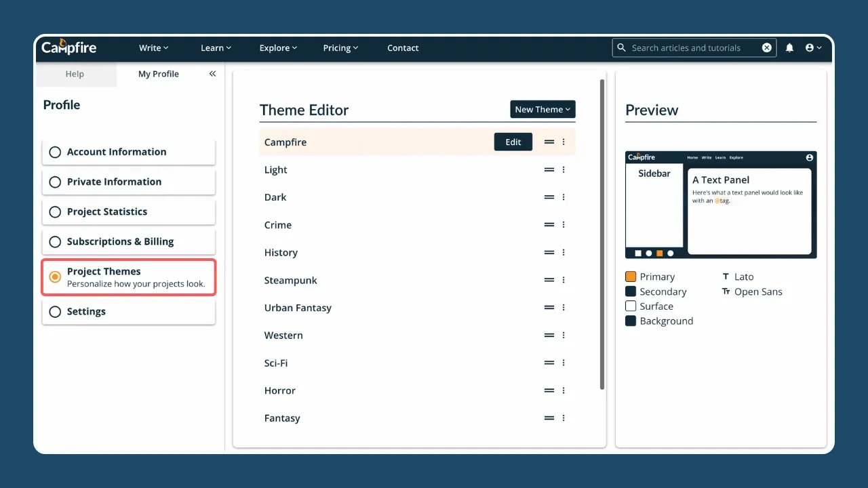Select the Project Statistics radio button
Screen dimensions: 868x488
(55, 211)
